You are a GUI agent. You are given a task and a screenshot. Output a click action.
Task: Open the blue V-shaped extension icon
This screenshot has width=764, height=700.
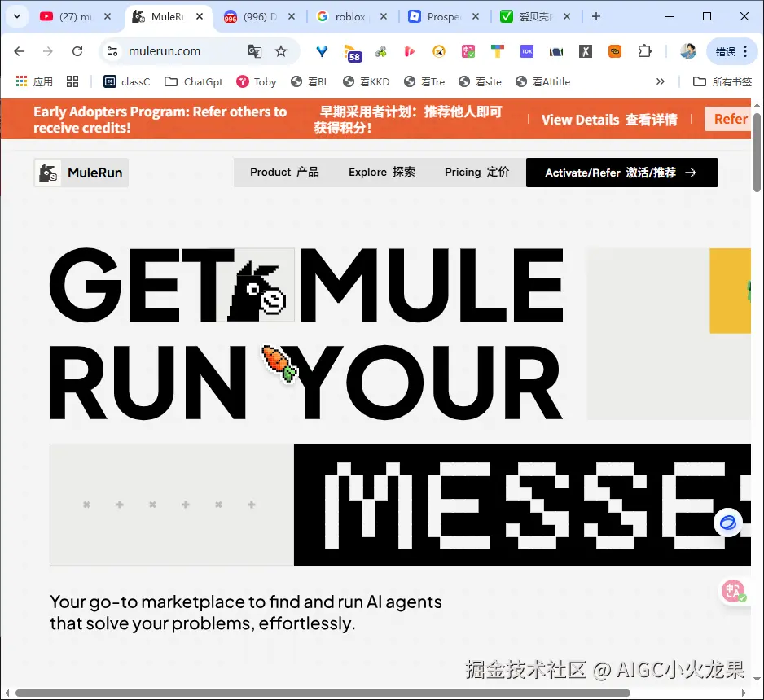click(322, 51)
